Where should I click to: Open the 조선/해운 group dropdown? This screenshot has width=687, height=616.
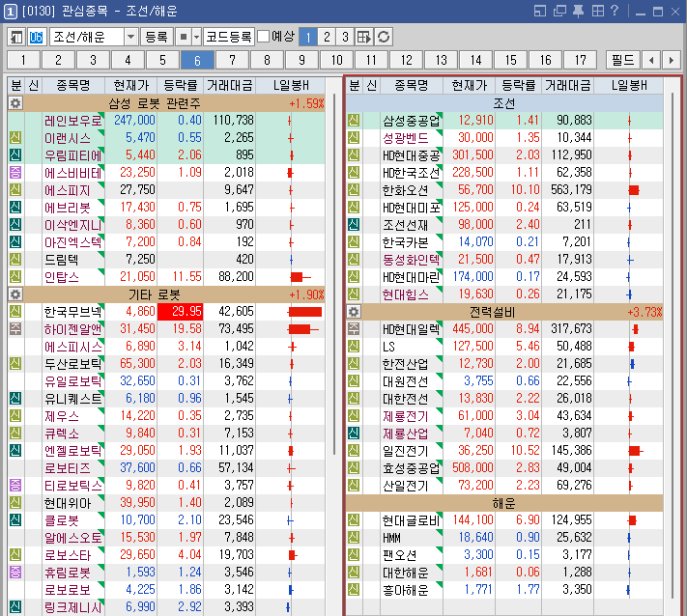[130, 37]
